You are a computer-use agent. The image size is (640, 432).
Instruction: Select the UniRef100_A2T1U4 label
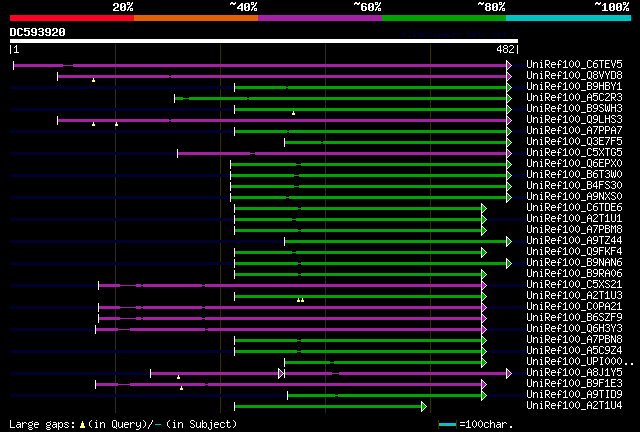point(574,406)
